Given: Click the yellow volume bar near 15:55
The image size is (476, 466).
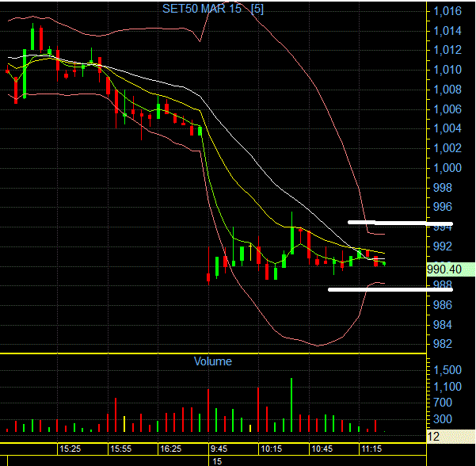Looking at the screenshot, I should [x=124, y=424].
